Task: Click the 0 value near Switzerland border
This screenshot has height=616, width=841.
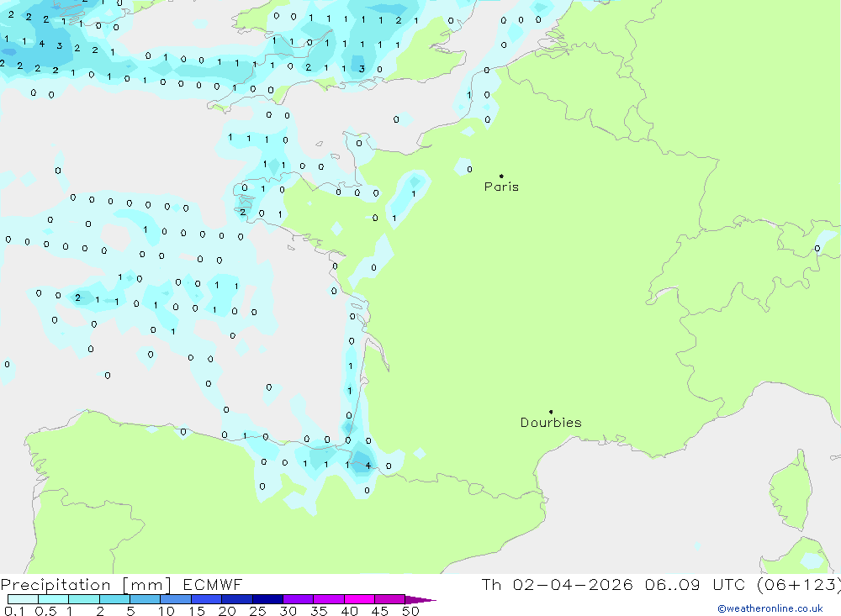Action: pos(817,248)
